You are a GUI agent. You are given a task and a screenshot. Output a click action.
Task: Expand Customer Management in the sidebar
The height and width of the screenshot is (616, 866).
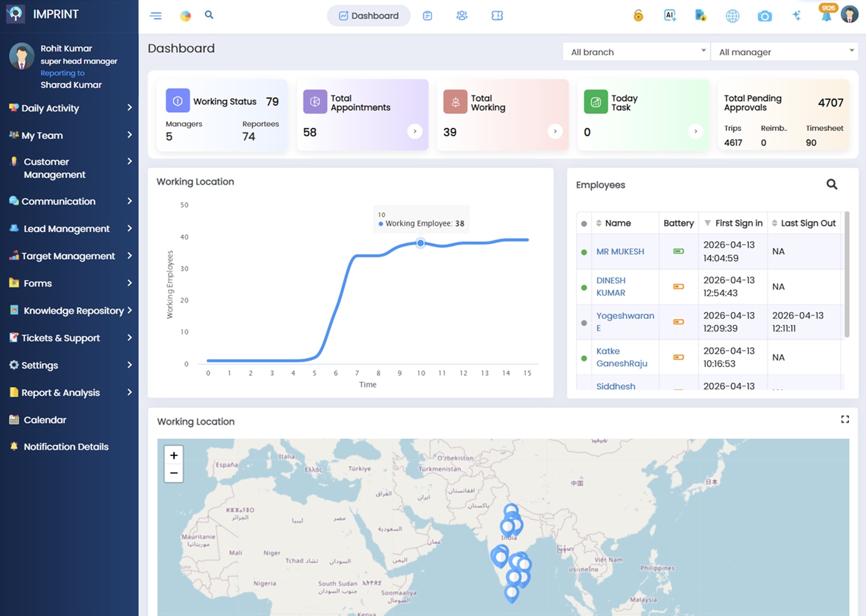[x=69, y=168]
